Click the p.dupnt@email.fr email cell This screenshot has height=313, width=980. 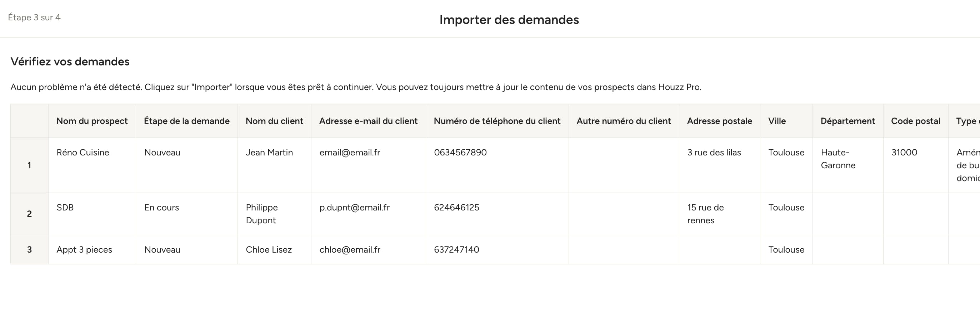coord(368,214)
